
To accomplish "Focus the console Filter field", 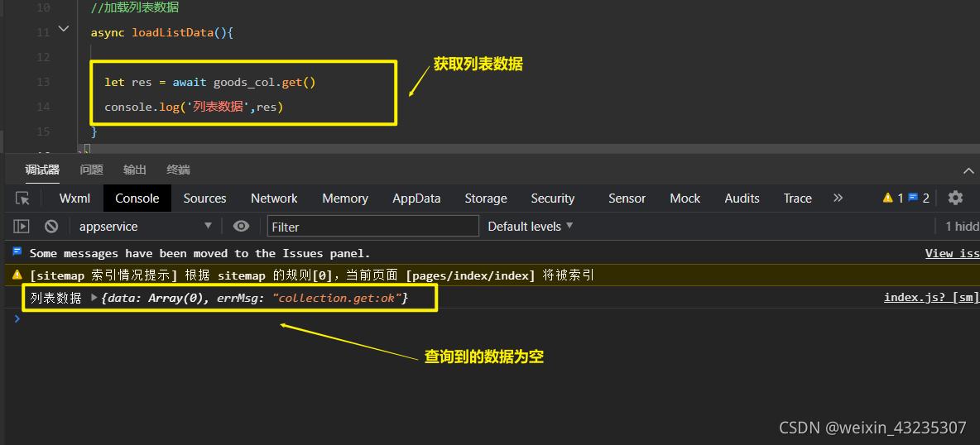I will (373, 227).
